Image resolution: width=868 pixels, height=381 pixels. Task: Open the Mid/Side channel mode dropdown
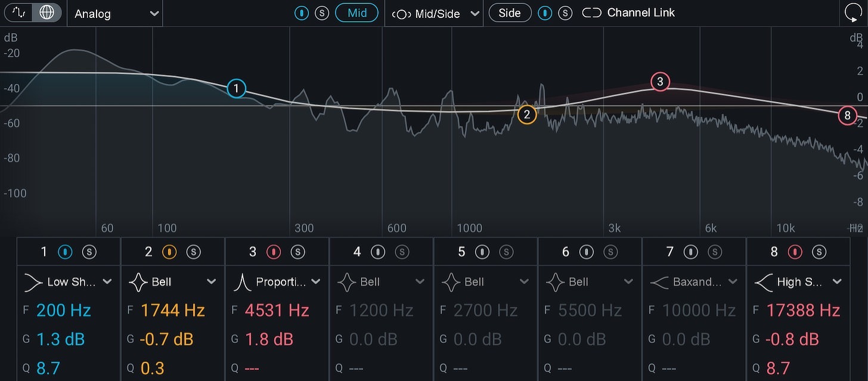[435, 13]
